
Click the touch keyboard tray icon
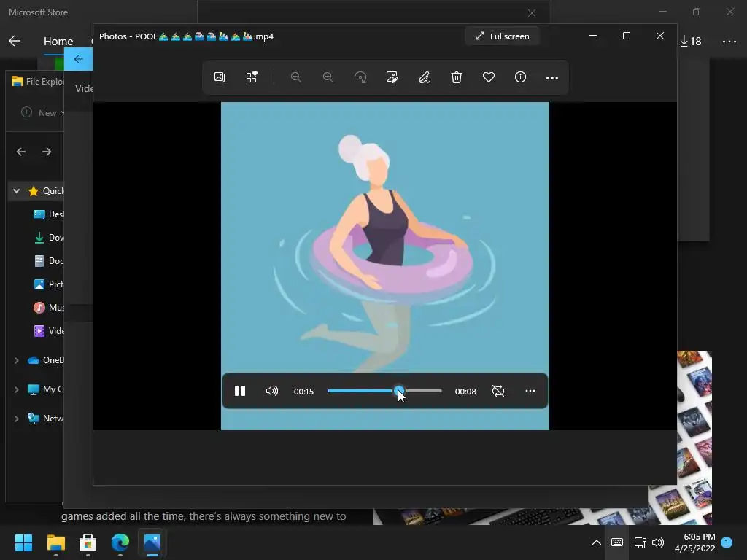(617, 542)
